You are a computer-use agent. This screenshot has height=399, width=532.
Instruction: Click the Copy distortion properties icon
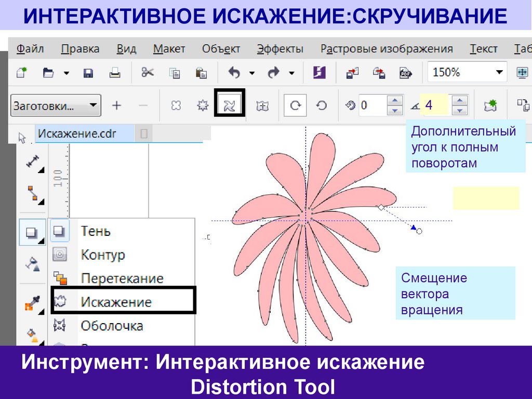pyautogui.click(x=523, y=105)
